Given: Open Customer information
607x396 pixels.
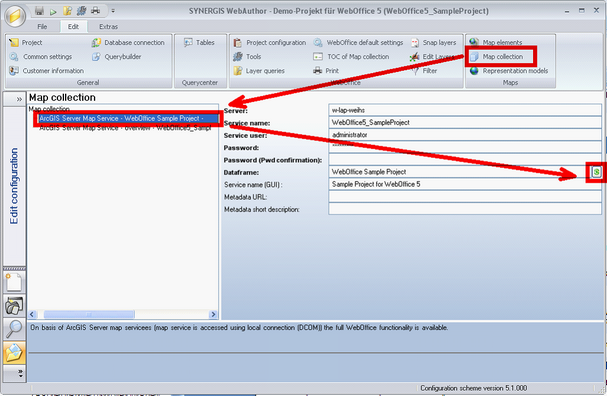Looking at the screenshot, I should tap(46, 71).
